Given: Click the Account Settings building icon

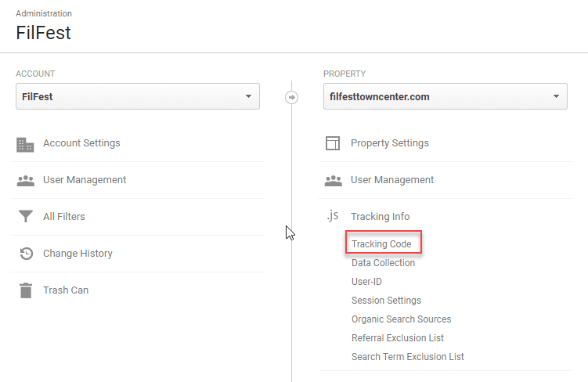Looking at the screenshot, I should 25,144.
